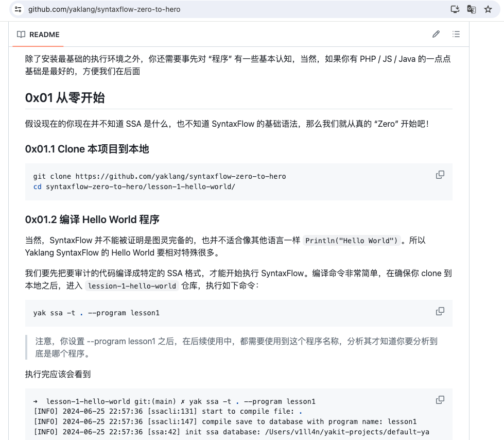This screenshot has width=504, height=440.
Task: Copy the 'yak ssa -t . --program lesson1' command
Action: click(x=440, y=311)
